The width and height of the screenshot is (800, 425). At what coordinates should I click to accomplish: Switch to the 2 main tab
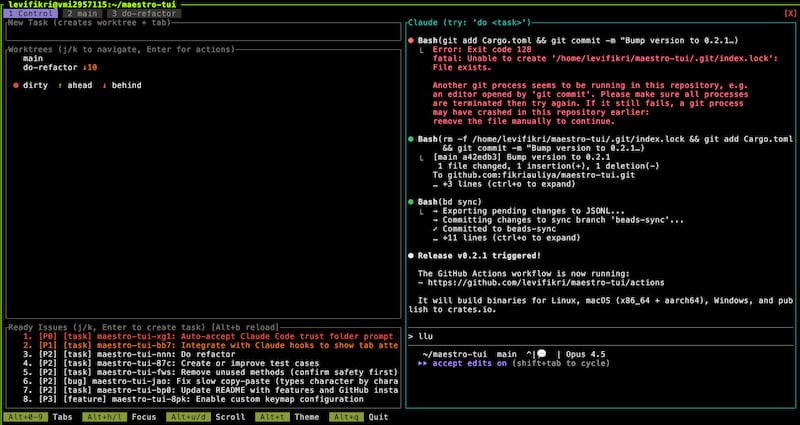(82, 14)
